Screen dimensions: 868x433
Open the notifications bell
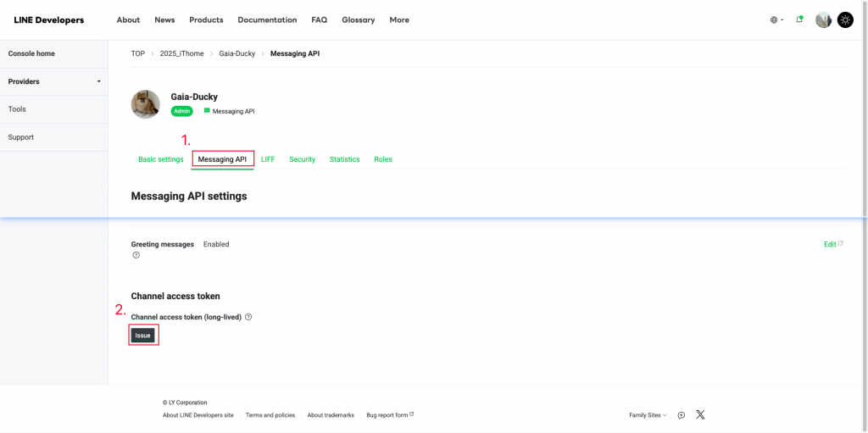[x=799, y=19]
